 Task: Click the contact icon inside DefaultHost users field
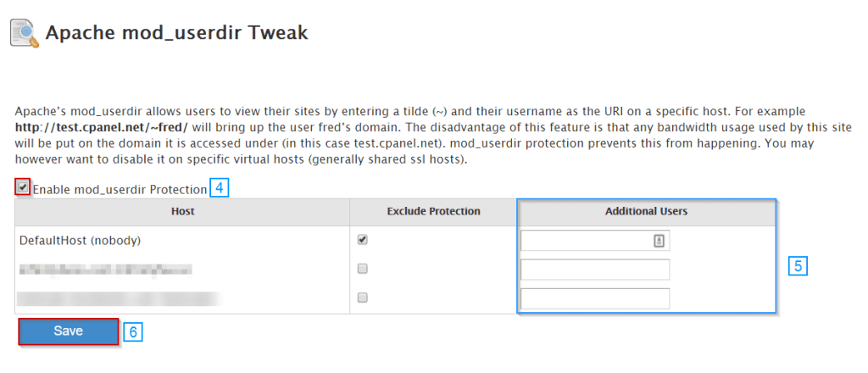pos(658,241)
